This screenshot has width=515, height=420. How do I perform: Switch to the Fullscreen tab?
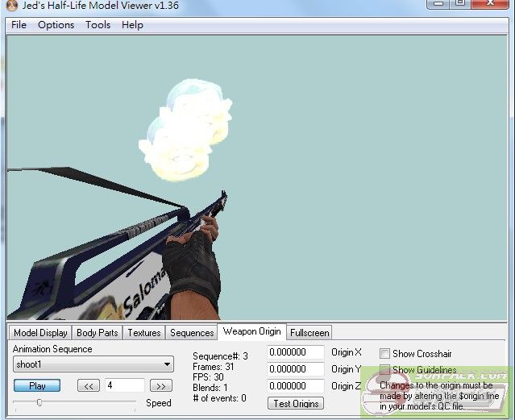click(309, 332)
